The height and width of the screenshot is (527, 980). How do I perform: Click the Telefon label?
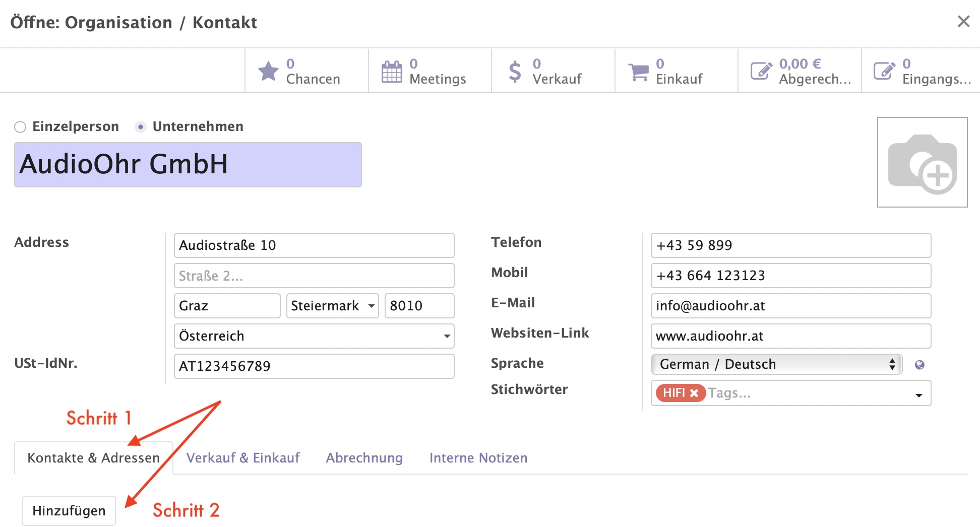click(516, 242)
